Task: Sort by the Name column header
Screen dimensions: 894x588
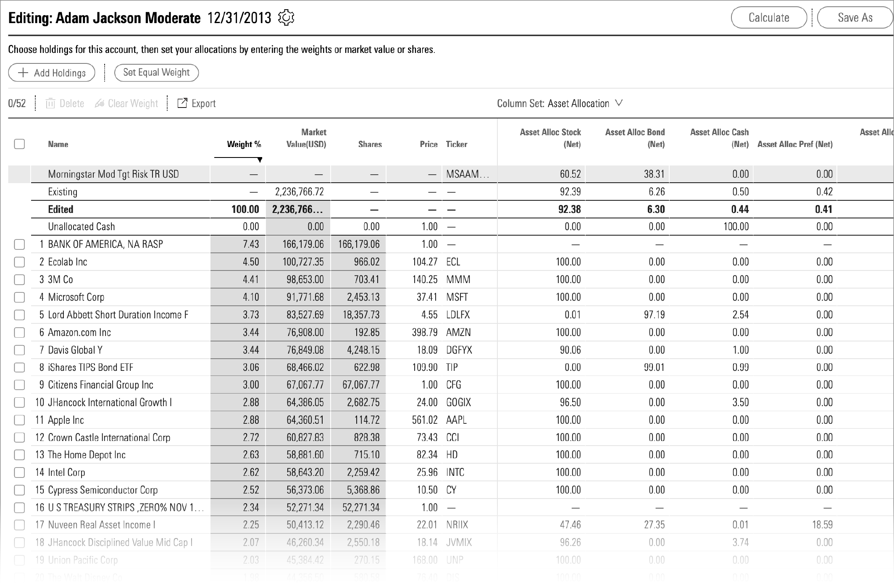Action: pos(58,144)
